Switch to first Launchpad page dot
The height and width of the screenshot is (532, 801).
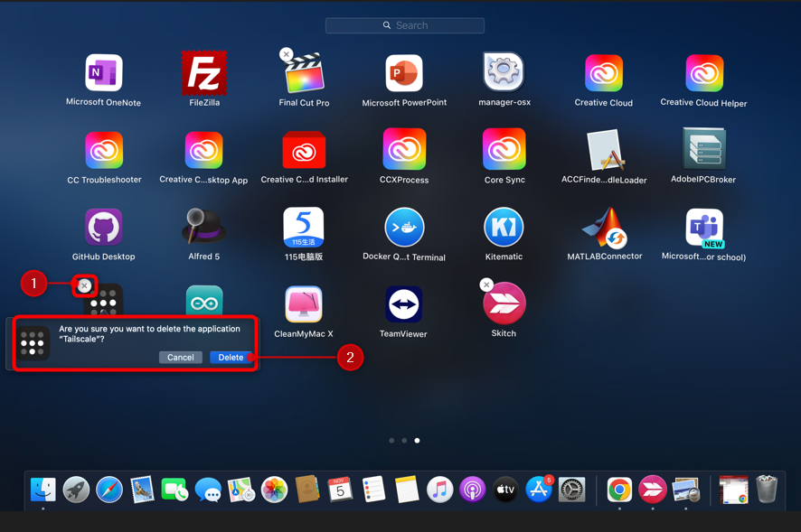point(391,441)
